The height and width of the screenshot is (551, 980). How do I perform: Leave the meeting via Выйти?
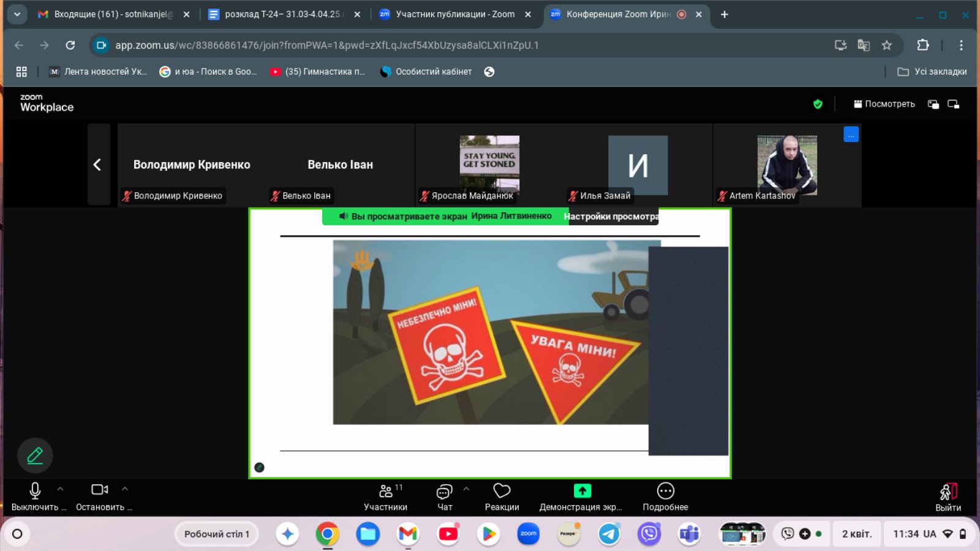pyautogui.click(x=948, y=497)
